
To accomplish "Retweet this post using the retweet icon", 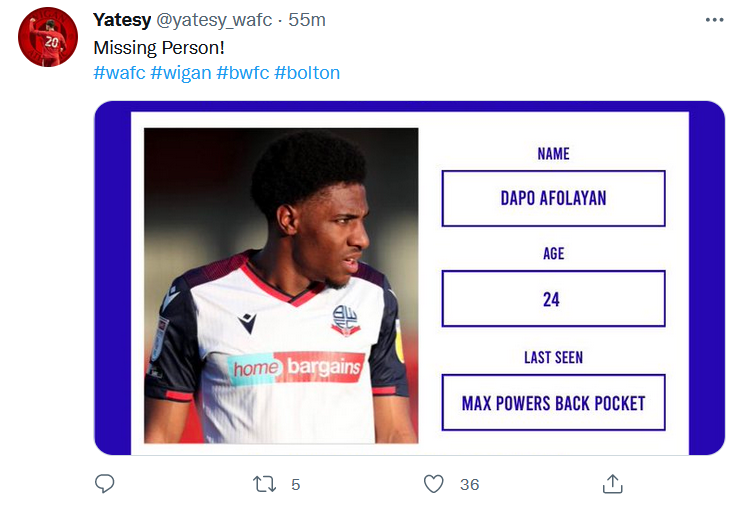I will [x=265, y=484].
